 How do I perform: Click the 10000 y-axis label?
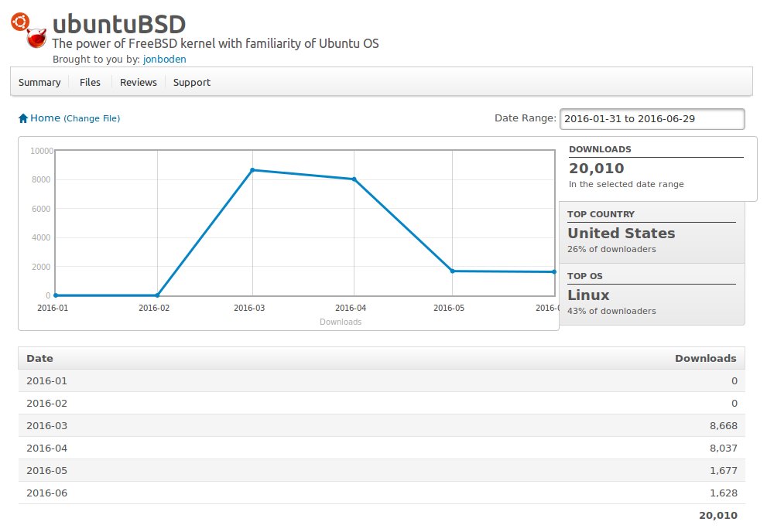point(42,151)
